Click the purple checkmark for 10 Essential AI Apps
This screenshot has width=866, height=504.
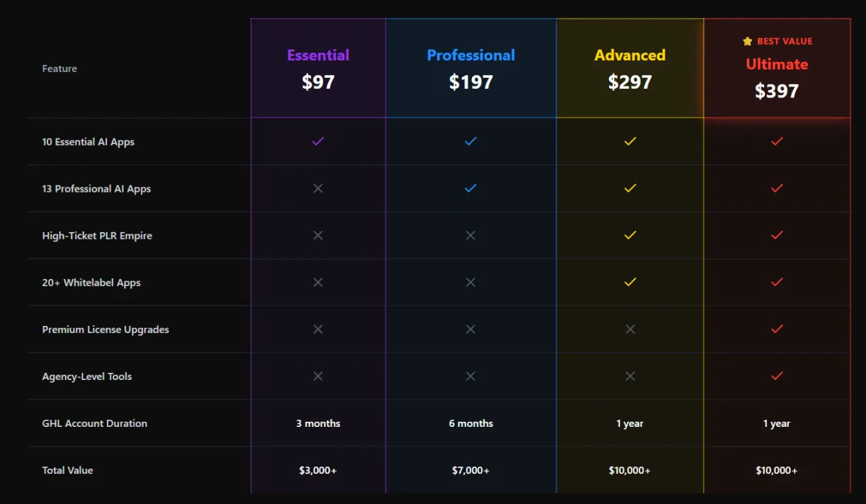click(318, 141)
